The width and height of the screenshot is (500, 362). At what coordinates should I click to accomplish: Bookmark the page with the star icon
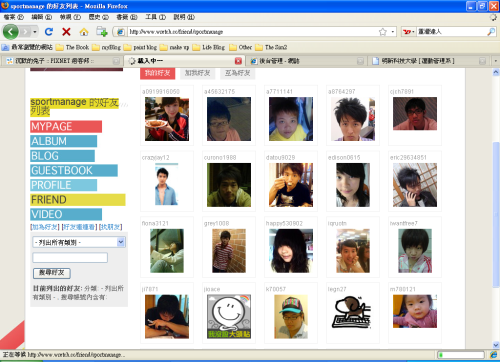point(383,32)
